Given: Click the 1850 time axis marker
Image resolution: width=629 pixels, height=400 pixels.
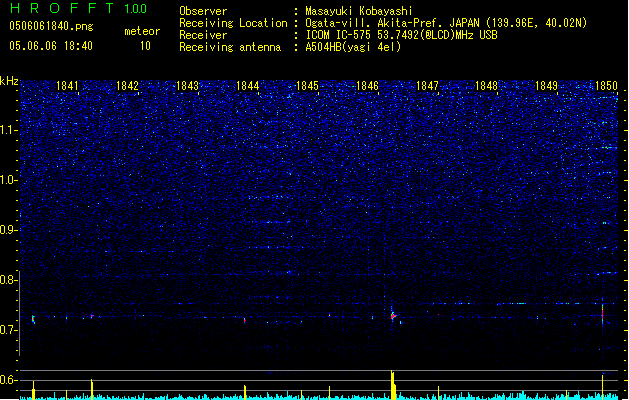Looking at the screenshot, I should (x=606, y=86).
